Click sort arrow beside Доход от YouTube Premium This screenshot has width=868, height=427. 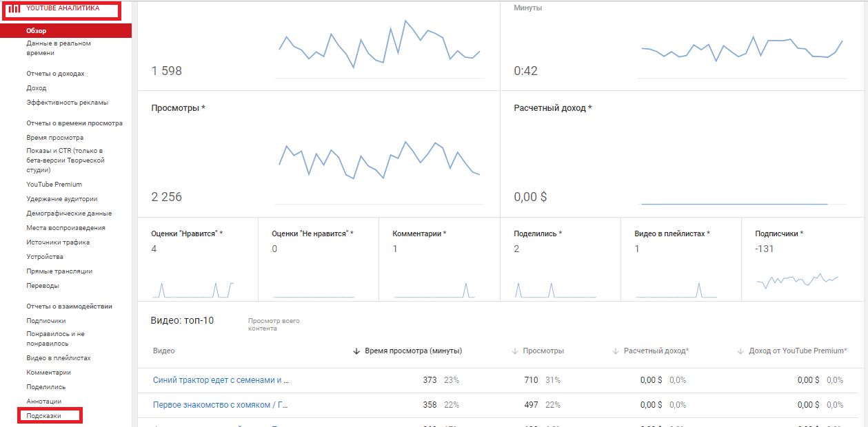(740, 351)
